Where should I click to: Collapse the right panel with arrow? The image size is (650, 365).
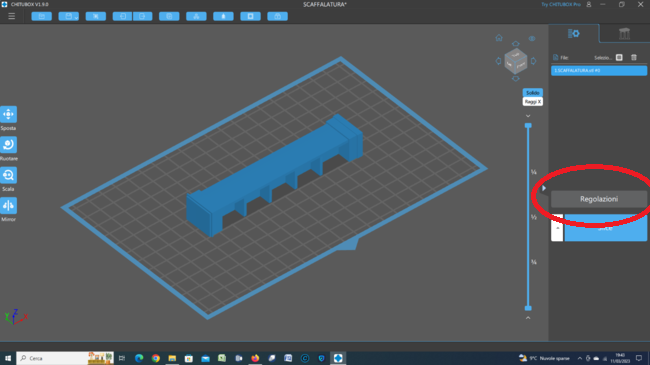point(544,188)
